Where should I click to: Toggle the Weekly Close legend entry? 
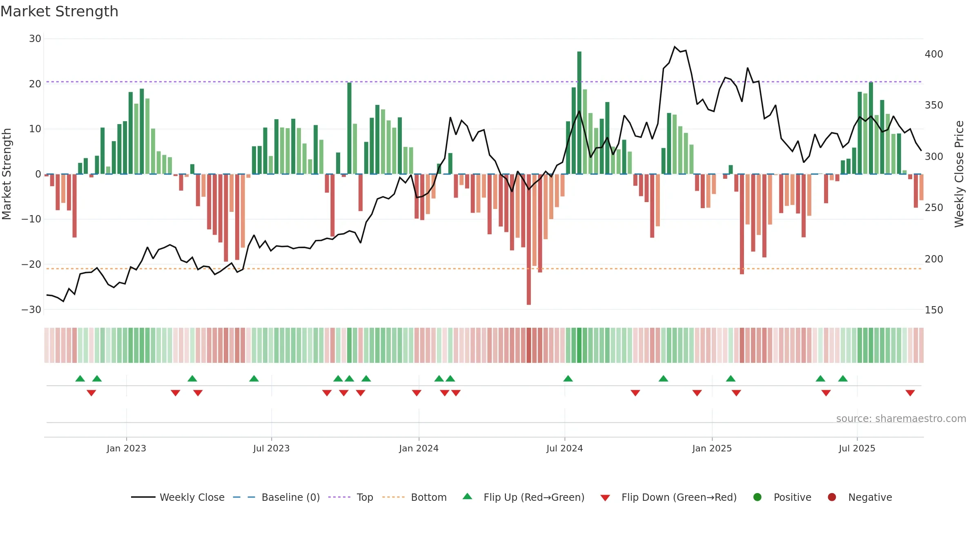[178, 497]
